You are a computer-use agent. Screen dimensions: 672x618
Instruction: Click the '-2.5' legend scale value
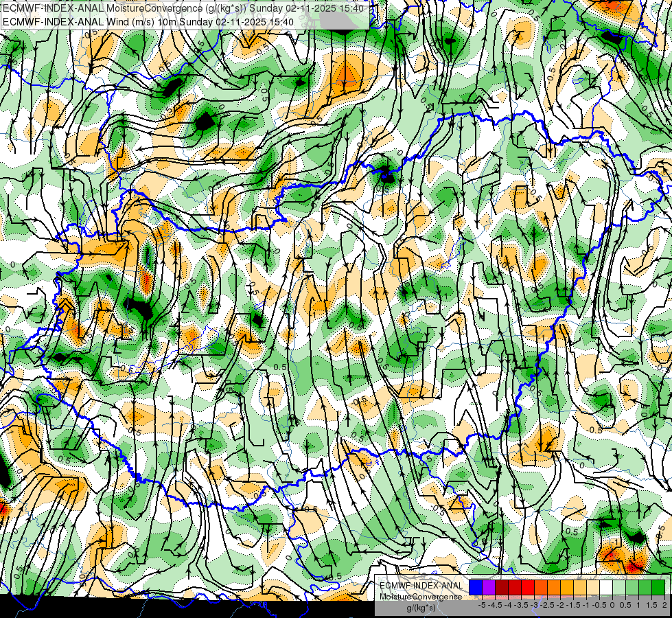(547, 605)
